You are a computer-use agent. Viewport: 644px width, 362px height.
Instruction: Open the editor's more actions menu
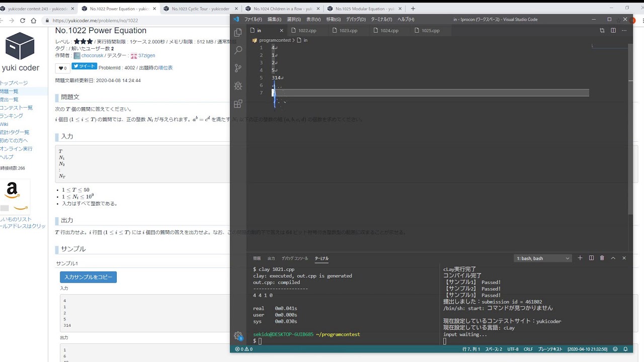(x=624, y=31)
